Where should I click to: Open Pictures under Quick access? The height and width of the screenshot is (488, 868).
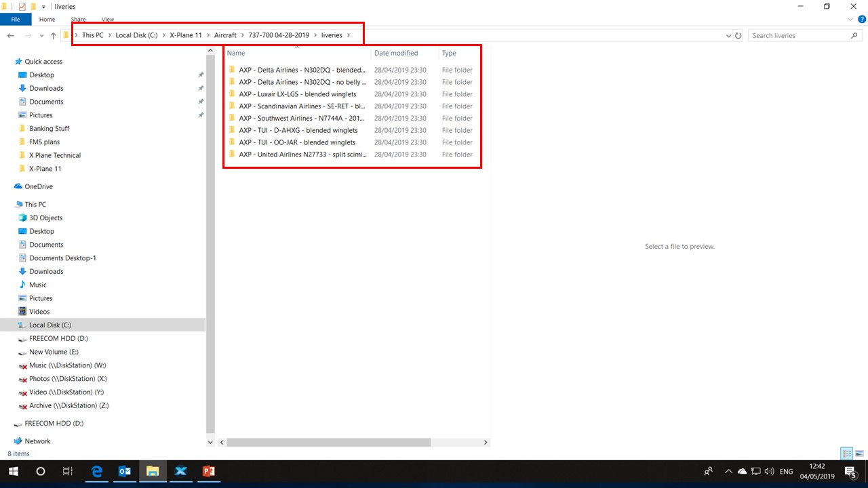[x=41, y=115]
